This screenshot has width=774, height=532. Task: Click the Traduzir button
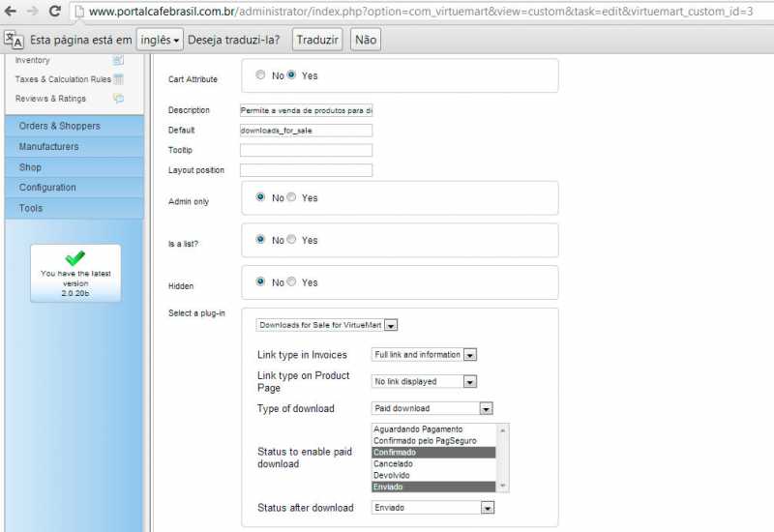click(x=317, y=40)
